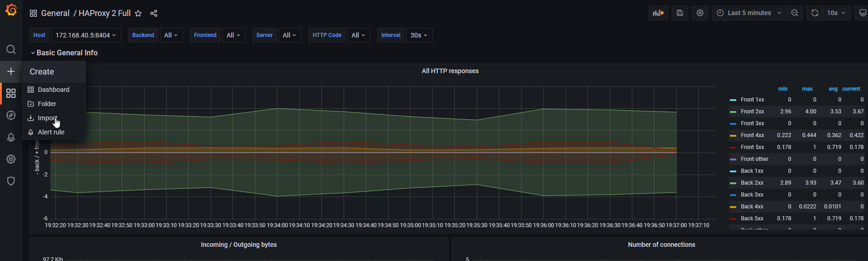Click Front 2xx series color swatch
This screenshot has width=868, height=261.
coord(733,112)
